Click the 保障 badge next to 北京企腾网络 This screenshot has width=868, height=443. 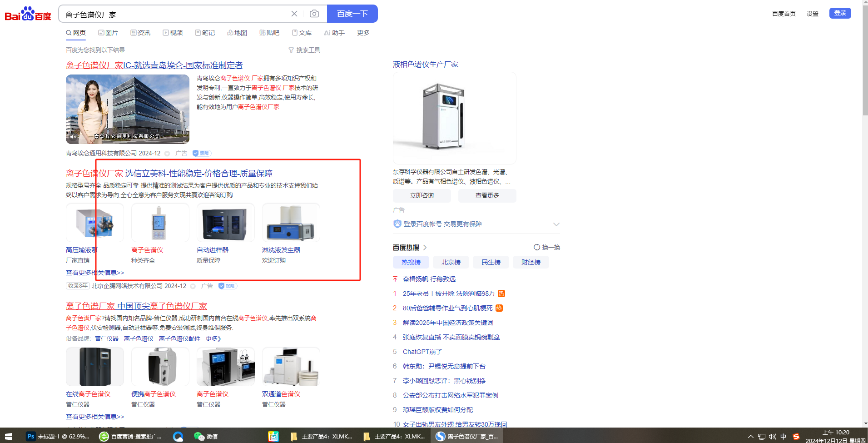[228, 286]
